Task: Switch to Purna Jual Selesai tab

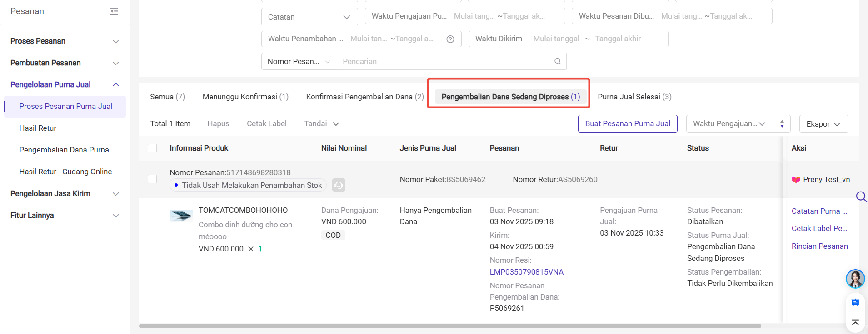Action: (x=634, y=97)
